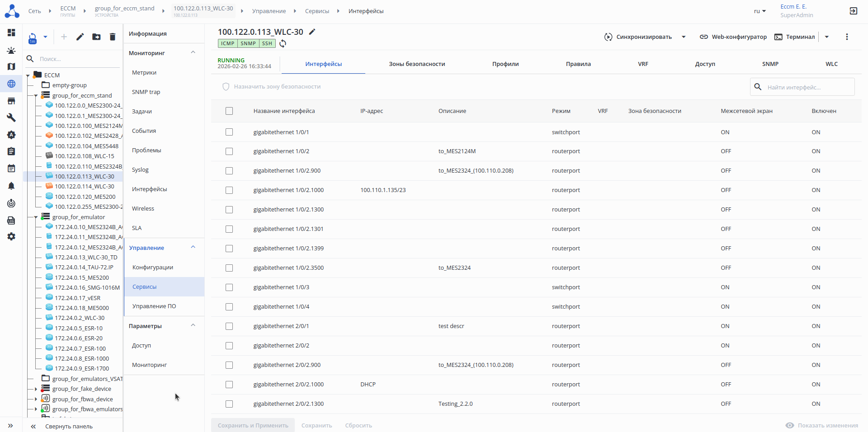Check the box for gigabitethernet 1/0/4
Image resolution: width=868 pixels, height=432 pixels.
[x=229, y=307]
